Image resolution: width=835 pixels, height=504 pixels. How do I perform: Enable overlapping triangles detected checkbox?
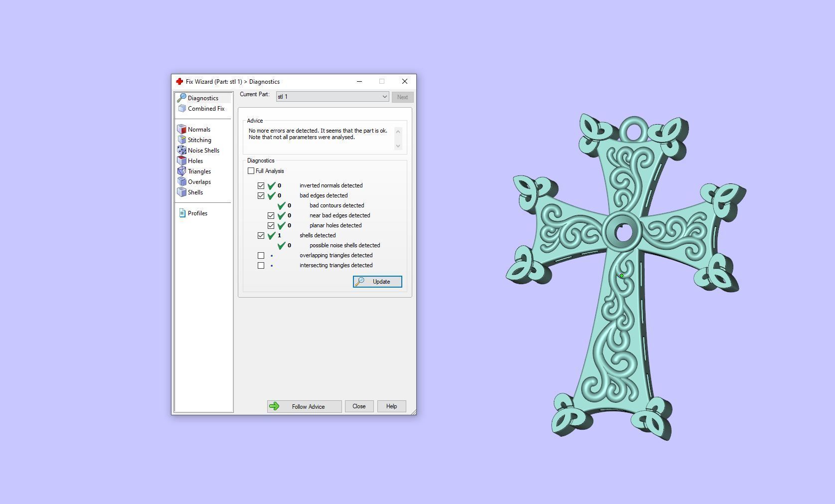click(x=261, y=255)
